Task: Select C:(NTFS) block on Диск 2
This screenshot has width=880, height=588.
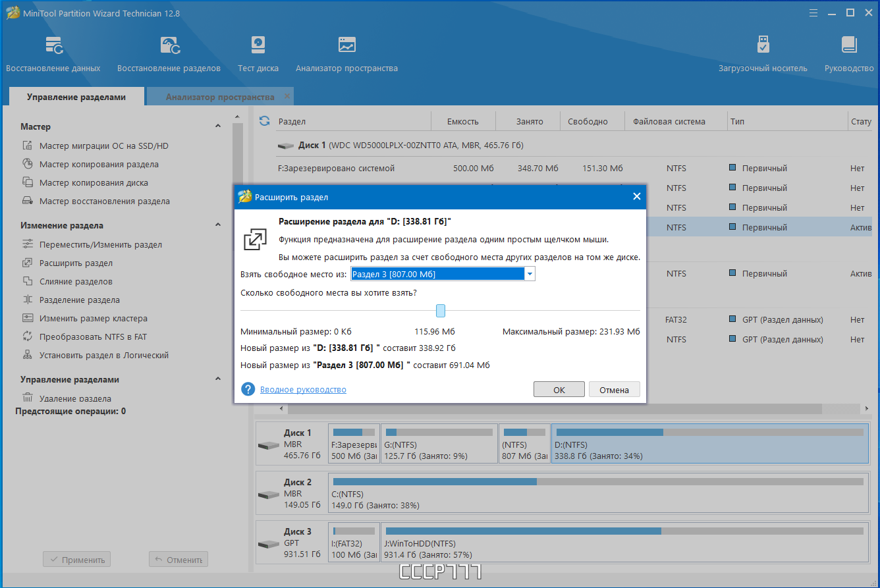Action: 598,493
